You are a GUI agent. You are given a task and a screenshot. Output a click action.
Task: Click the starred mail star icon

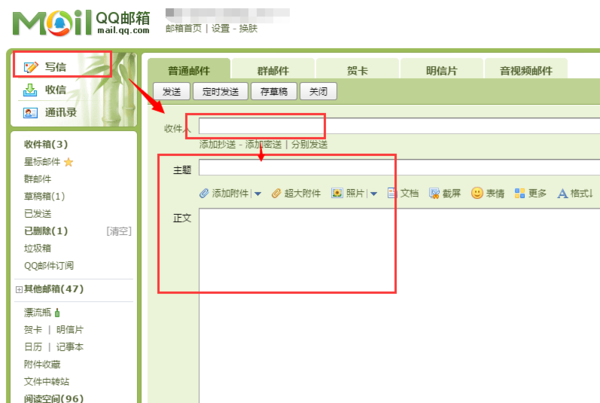(68, 162)
